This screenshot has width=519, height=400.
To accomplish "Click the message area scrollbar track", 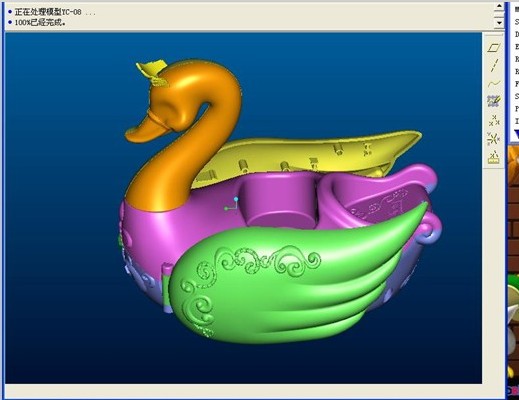I will pos(499,14).
